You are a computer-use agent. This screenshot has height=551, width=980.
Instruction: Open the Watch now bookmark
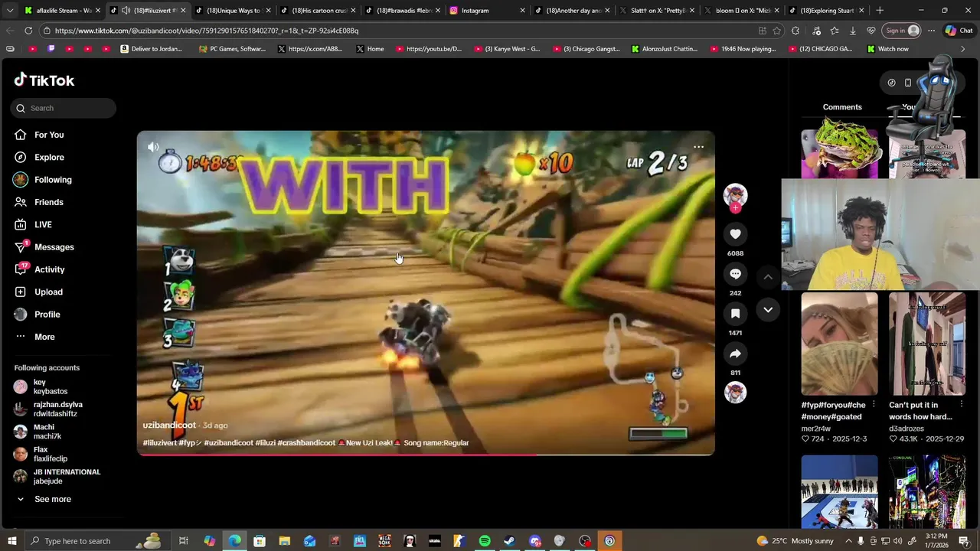coord(887,49)
